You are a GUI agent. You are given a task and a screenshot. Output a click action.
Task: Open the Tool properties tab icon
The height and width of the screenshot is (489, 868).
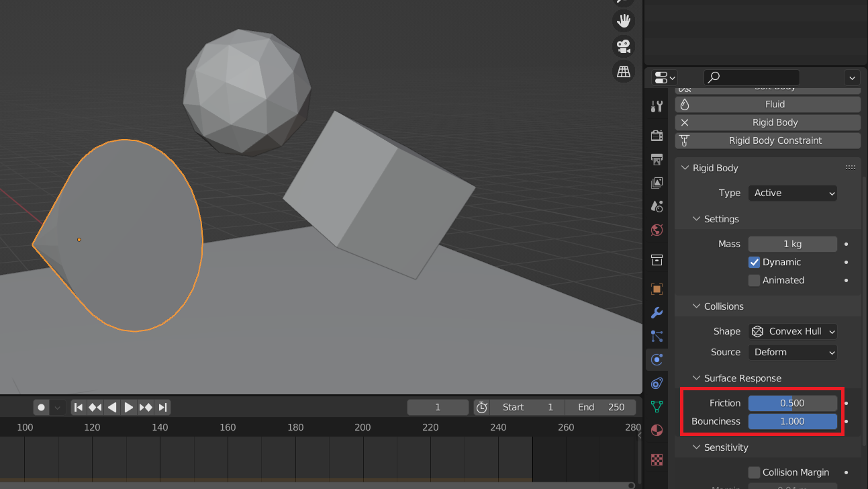(x=657, y=106)
